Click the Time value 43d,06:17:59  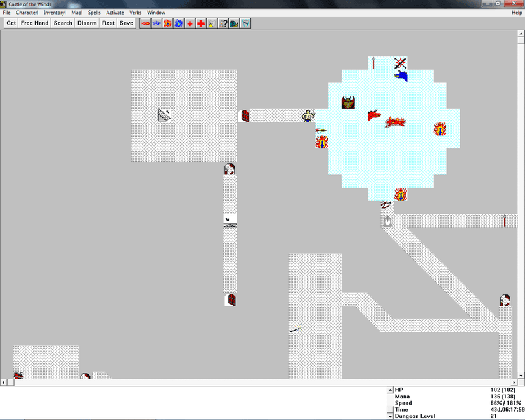[x=507, y=410]
